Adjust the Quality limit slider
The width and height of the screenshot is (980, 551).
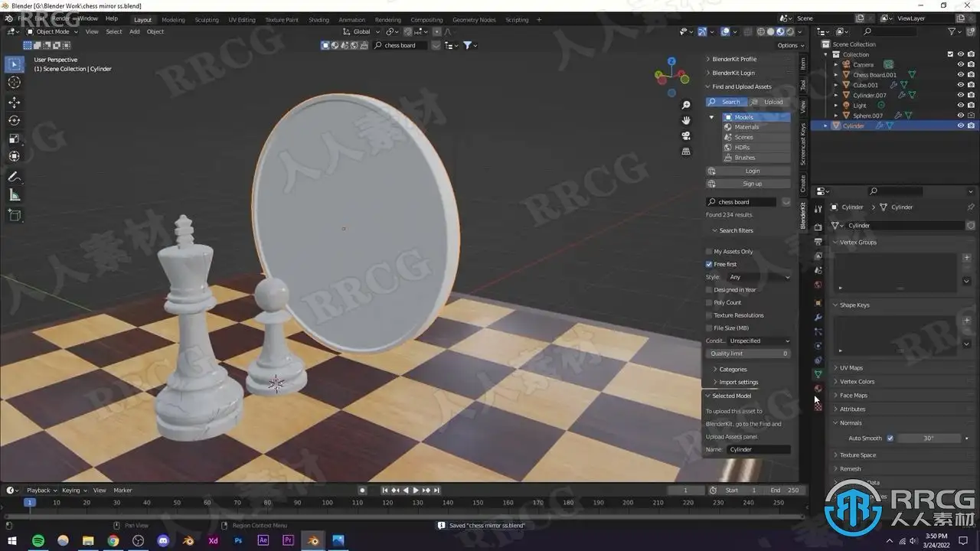(748, 354)
